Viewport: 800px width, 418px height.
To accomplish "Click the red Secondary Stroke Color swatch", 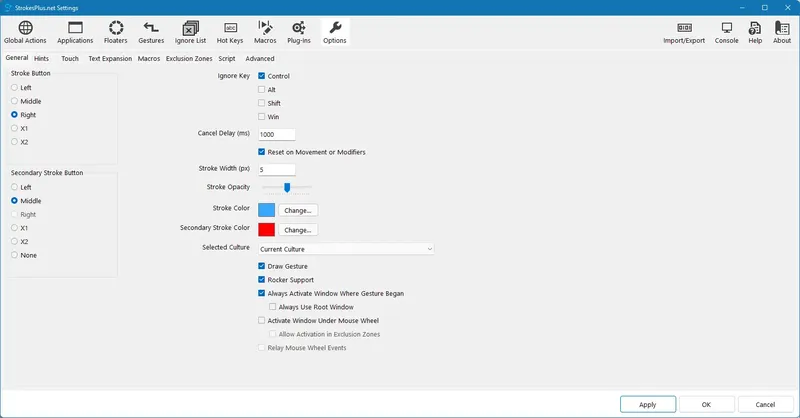I will [x=266, y=230].
